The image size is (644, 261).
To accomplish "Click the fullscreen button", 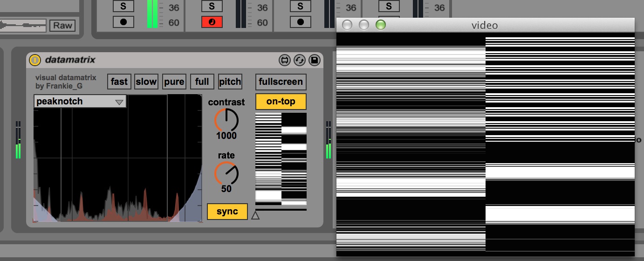I will [x=281, y=82].
